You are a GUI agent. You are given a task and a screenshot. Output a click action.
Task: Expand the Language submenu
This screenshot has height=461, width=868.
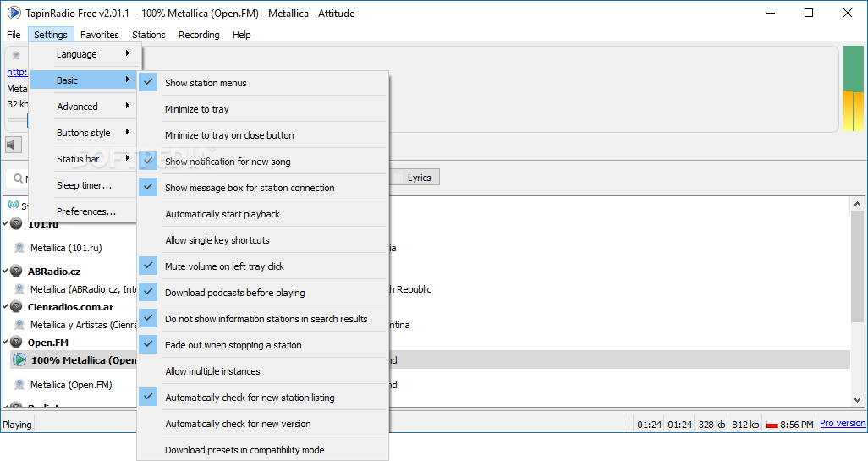pyautogui.click(x=83, y=54)
